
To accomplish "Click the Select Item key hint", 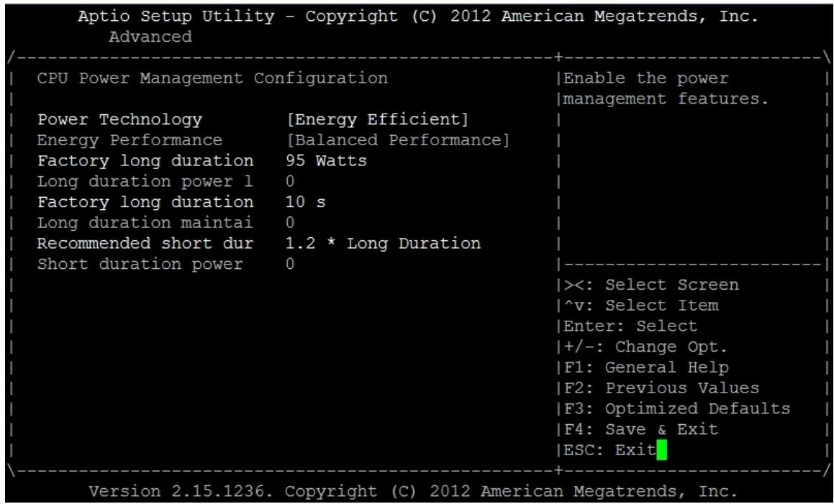I will click(641, 306).
